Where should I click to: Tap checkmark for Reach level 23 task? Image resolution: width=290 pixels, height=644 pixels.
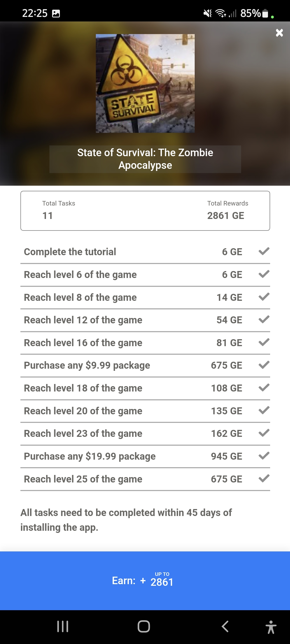point(264,433)
